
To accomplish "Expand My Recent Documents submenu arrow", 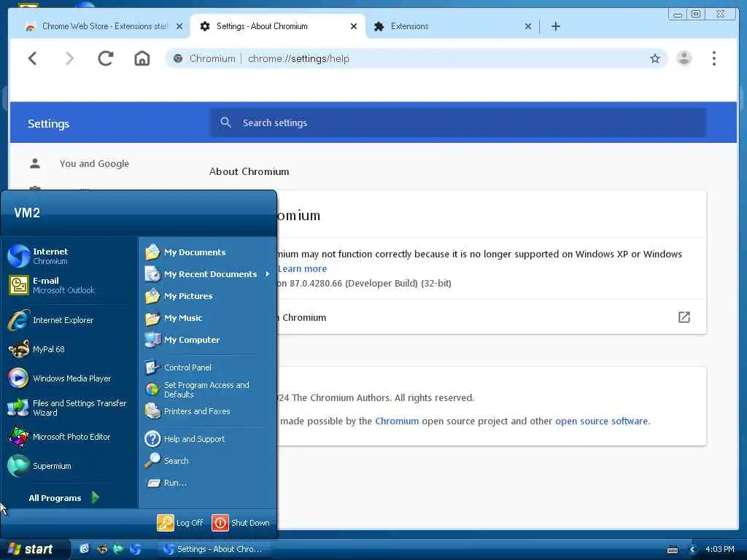I will [x=267, y=274].
